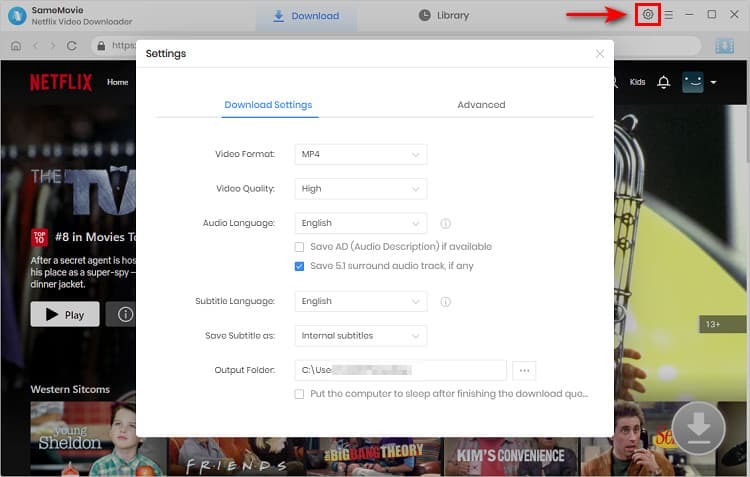Open Netflix notifications bell
The width and height of the screenshot is (750, 477).
(x=663, y=82)
